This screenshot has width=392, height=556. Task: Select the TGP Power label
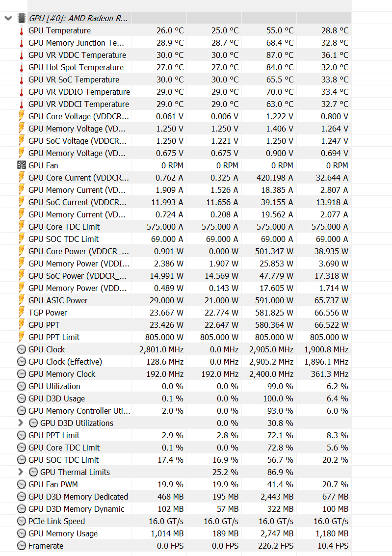(48, 313)
